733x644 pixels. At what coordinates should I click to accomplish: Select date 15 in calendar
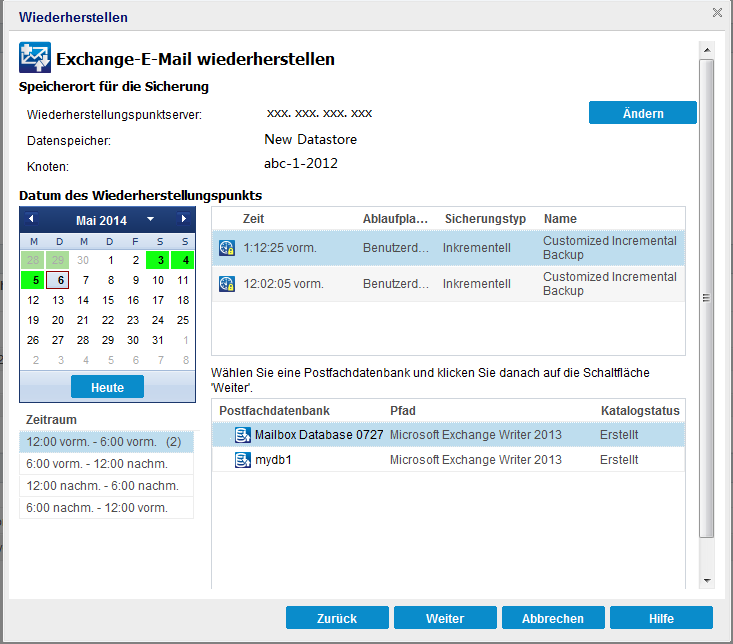108,300
